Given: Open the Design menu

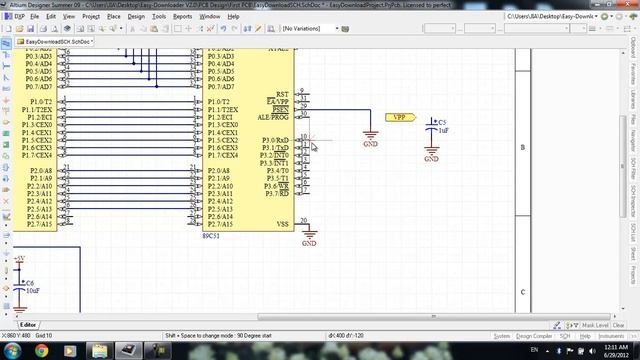Looking at the screenshot, I should (x=136, y=17).
